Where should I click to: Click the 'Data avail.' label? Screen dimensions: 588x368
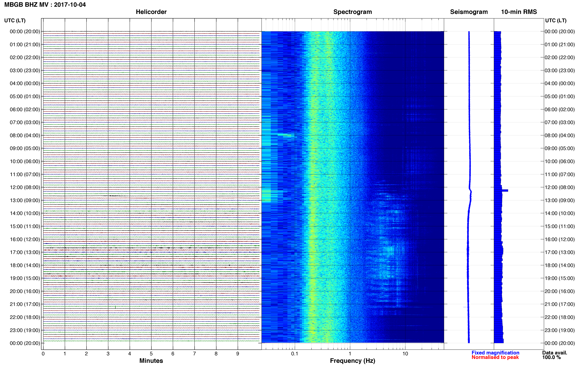555,353
